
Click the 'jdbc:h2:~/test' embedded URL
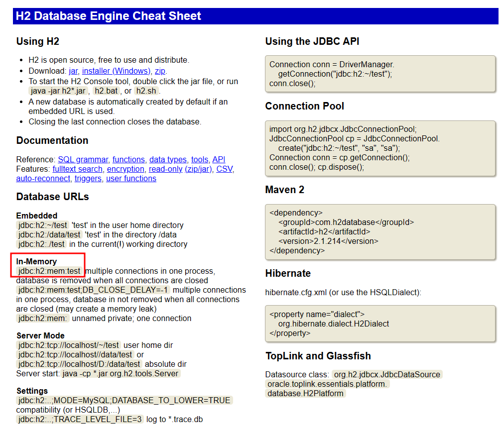point(43,225)
